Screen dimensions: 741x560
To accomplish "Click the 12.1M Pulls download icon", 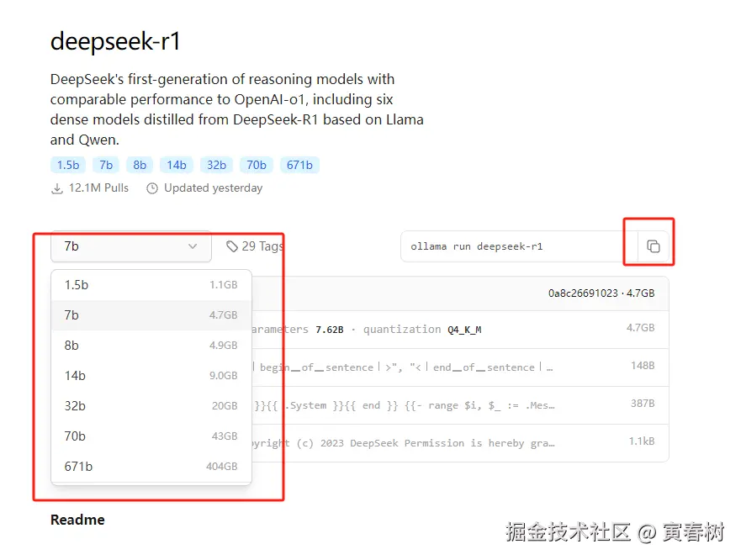I will pyautogui.click(x=56, y=188).
